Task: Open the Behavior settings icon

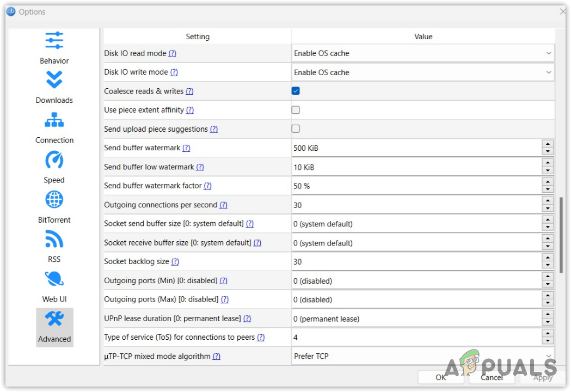Action: coord(54,41)
